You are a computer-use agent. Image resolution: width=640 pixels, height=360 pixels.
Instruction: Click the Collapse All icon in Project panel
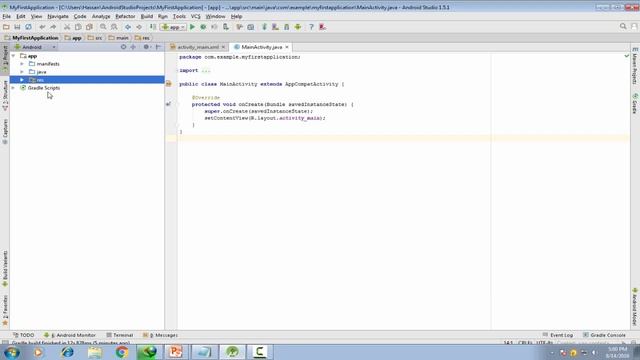(133, 47)
